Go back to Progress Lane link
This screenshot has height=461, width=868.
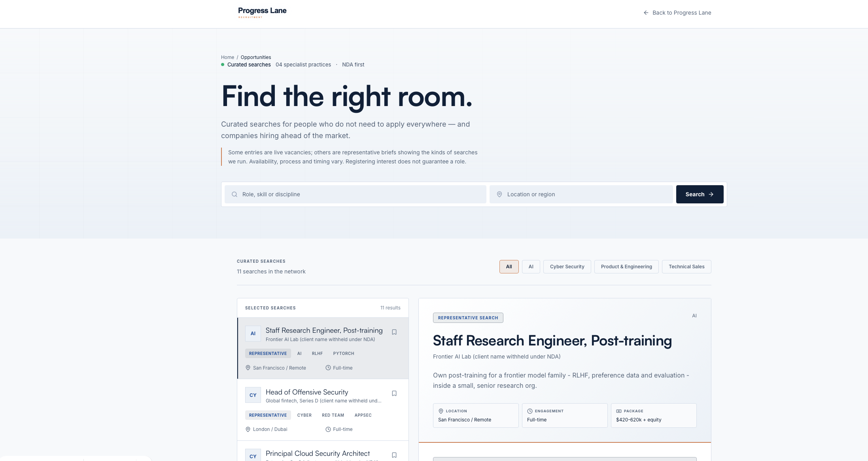coord(677,13)
